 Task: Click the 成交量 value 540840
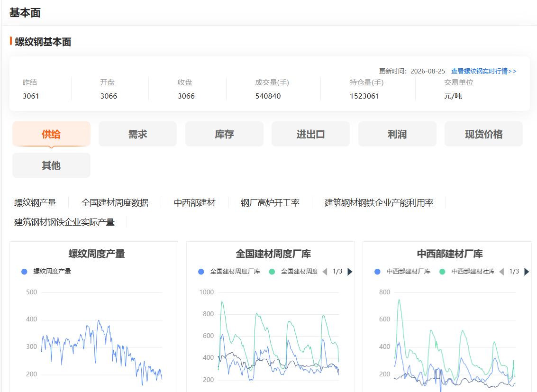(268, 96)
